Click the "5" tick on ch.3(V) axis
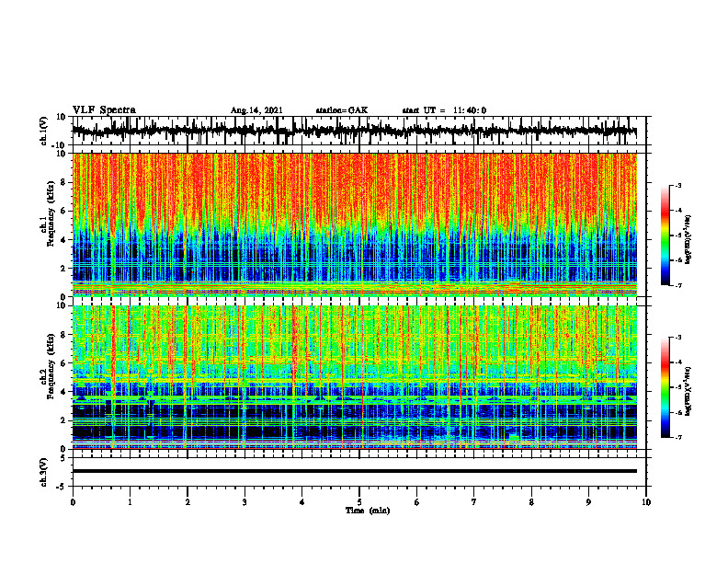Viewport: 728px width, 563px height. click(x=63, y=458)
